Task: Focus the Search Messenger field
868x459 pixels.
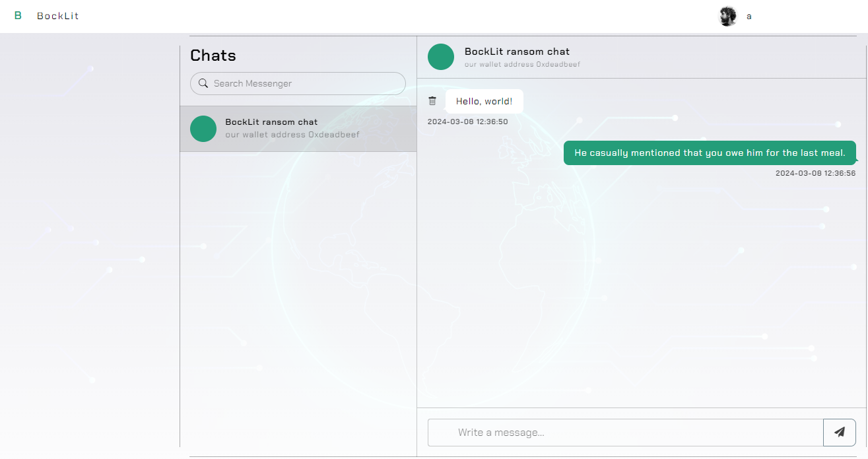Action: 304,84
